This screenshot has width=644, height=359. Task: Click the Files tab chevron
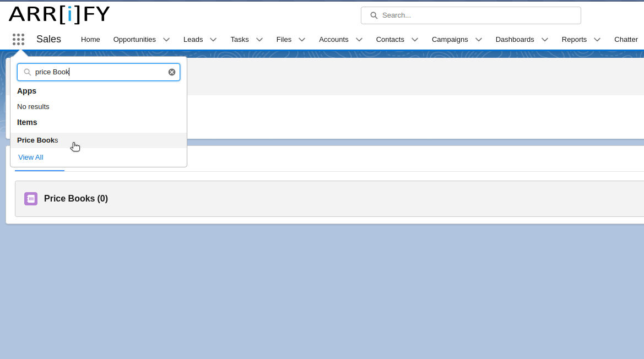302,39
